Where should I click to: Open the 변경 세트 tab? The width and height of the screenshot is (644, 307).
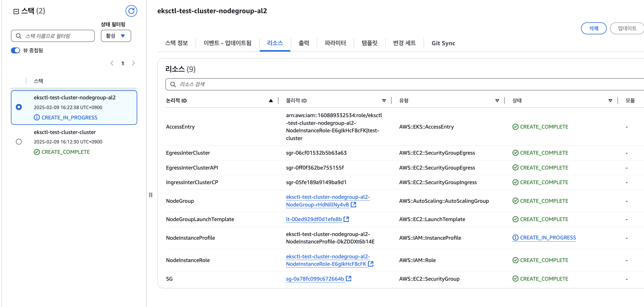coord(405,43)
